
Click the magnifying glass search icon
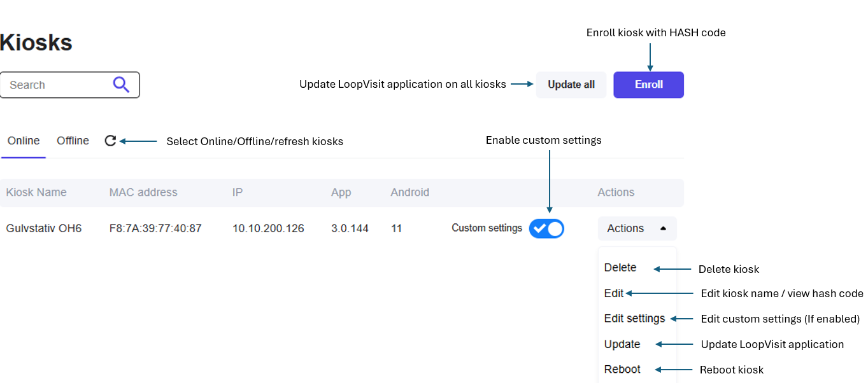(x=121, y=85)
